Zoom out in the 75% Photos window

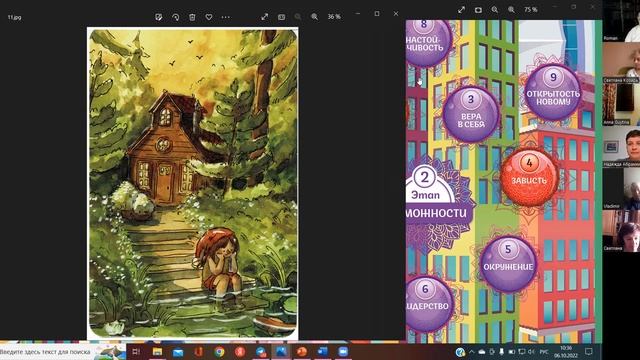(495, 9)
